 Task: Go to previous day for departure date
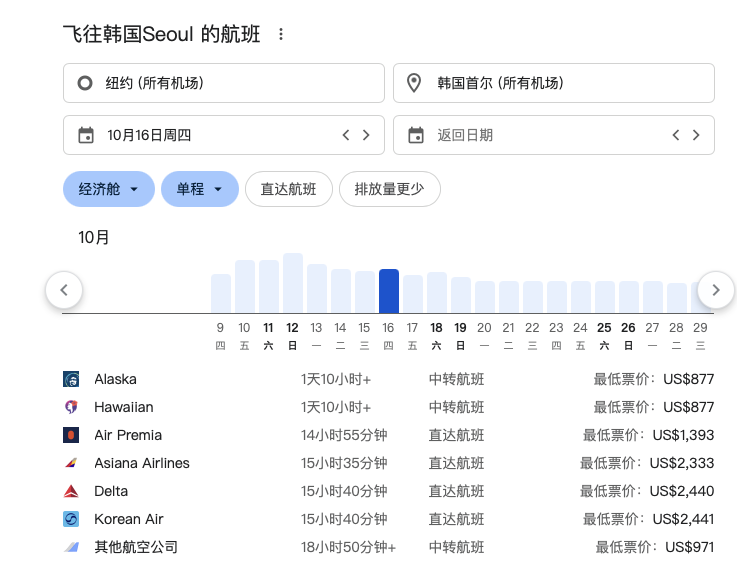pyautogui.click(x=346, y=135)
